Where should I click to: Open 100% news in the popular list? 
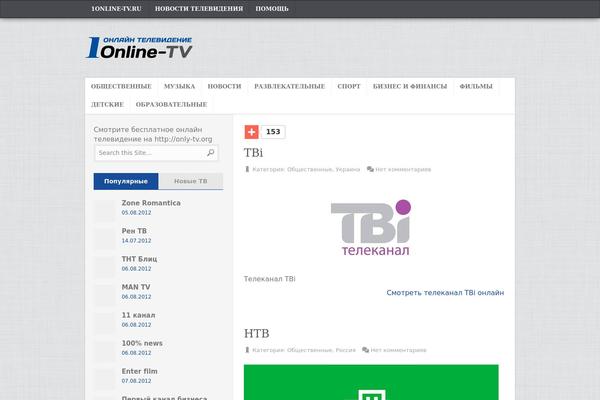click(142, 343)
